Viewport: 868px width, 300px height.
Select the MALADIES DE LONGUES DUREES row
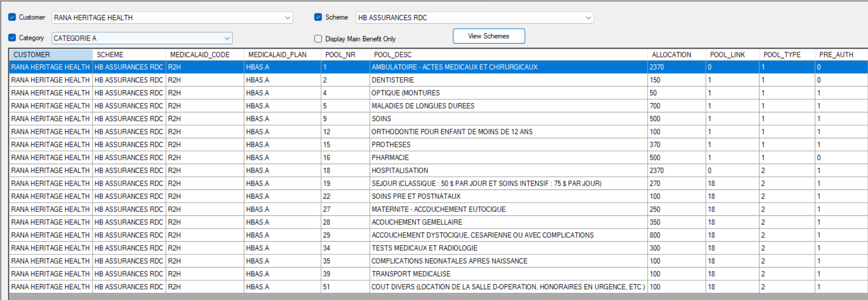(x=423, y=106)
